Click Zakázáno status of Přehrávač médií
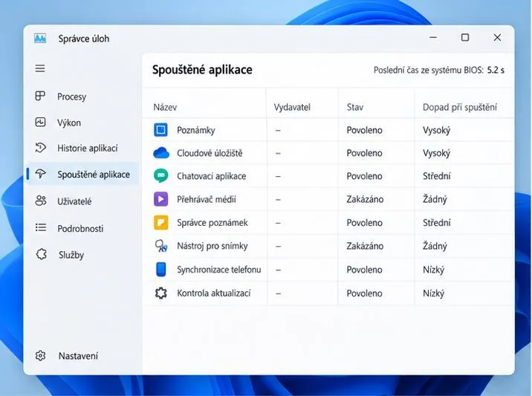 [365, 199]
